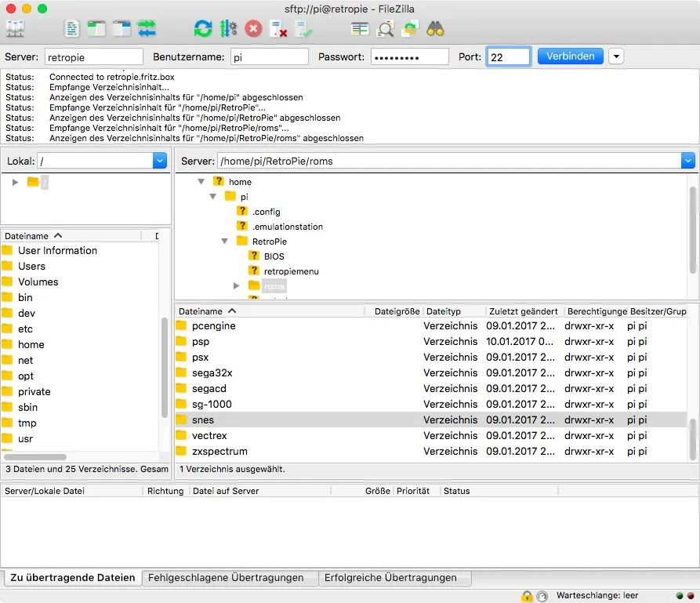Collapse the RetroPie folder in the server tree
The image size is (700, 603).
(224, 242)
